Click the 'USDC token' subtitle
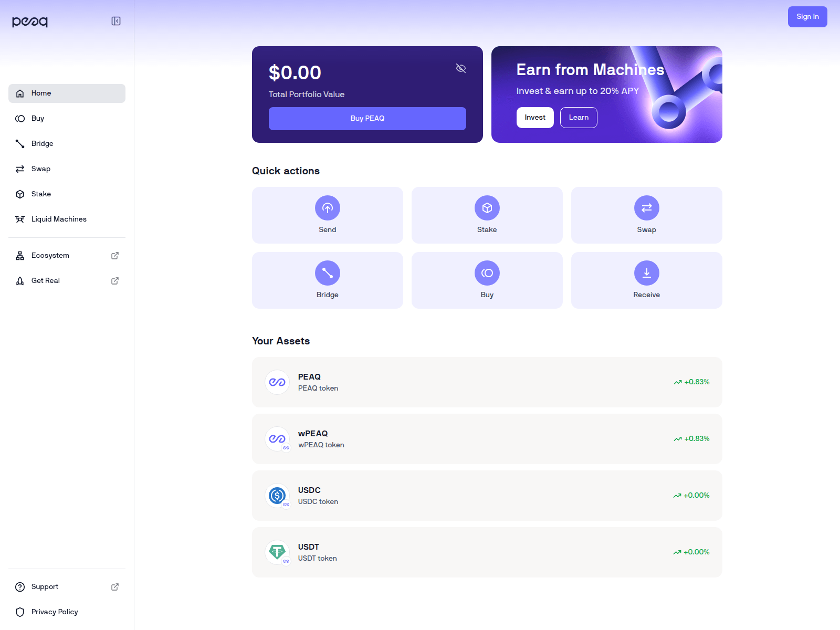Image resolution: width=840 pixels, height=630 pixels. coord(318,502)
